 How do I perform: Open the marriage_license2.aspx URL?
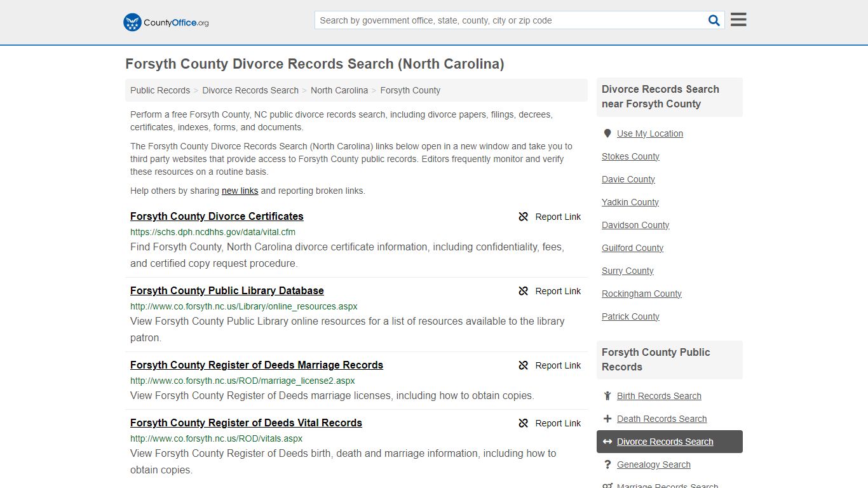(243, 381)
